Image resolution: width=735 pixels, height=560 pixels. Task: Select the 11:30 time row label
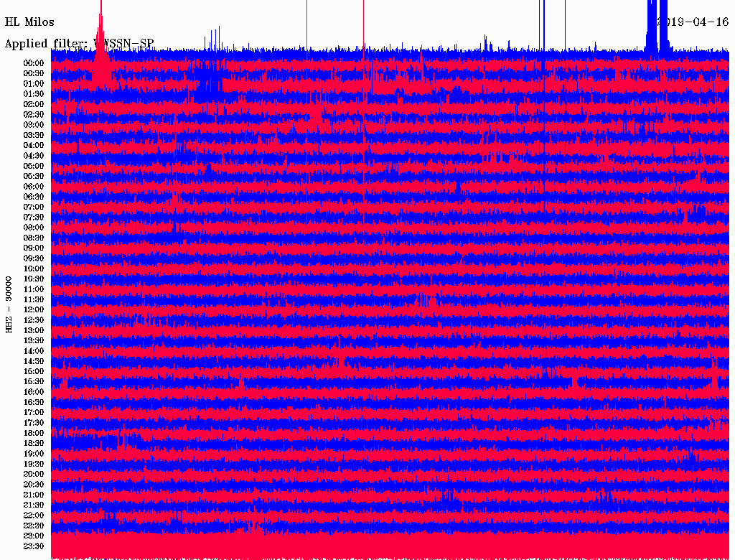click(x=34, y=299)
